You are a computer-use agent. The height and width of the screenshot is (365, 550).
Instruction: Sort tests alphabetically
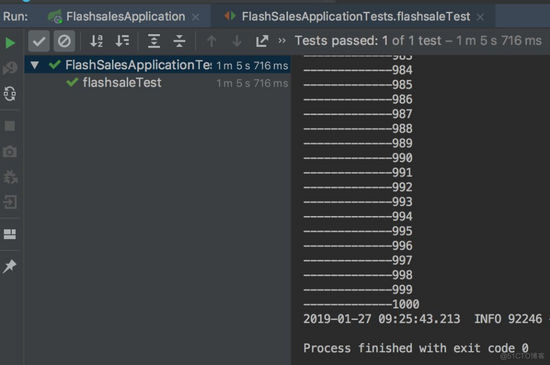click(96, 41)
